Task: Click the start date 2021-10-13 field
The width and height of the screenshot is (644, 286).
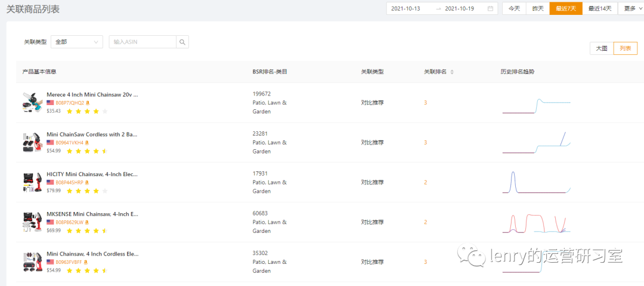Action: click(405, 8)
